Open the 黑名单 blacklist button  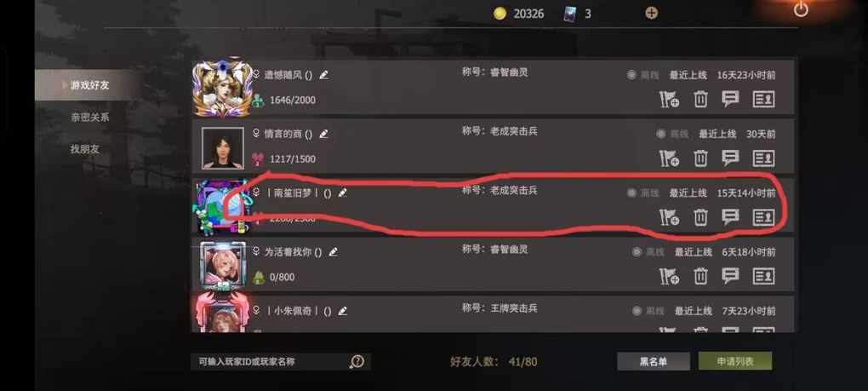[654, 362]
